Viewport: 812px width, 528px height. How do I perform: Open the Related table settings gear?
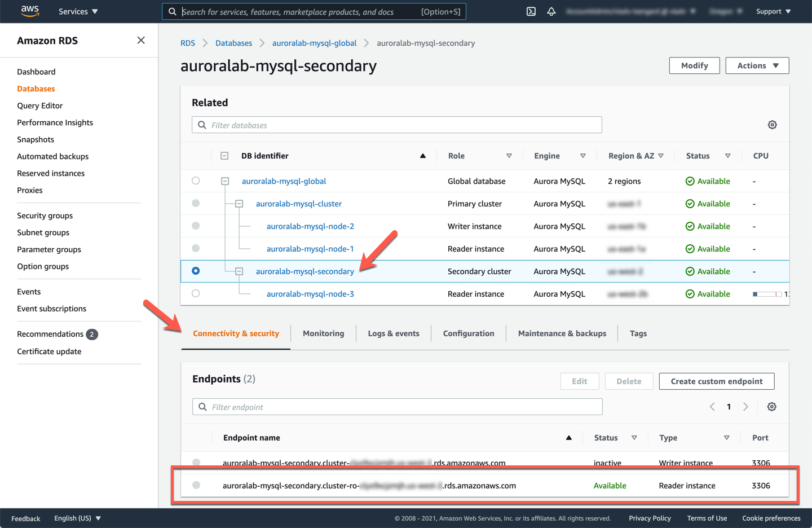coord(772,125)
